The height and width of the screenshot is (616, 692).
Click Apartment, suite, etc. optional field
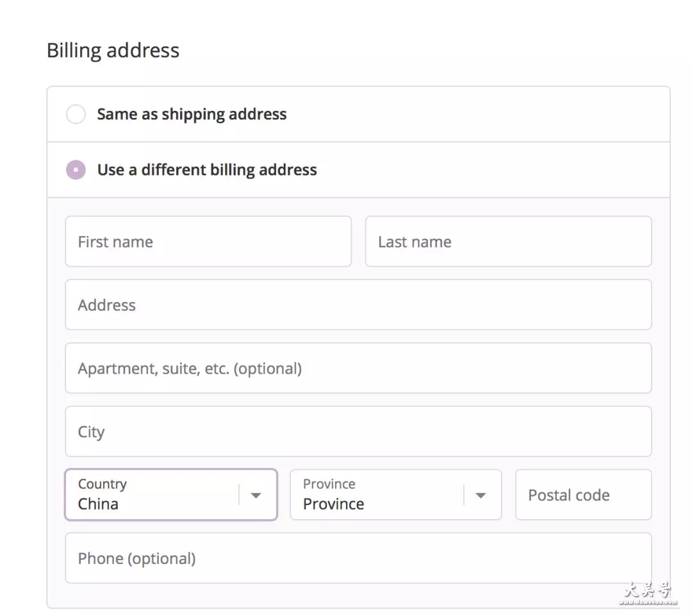click(x=358, y=369)
